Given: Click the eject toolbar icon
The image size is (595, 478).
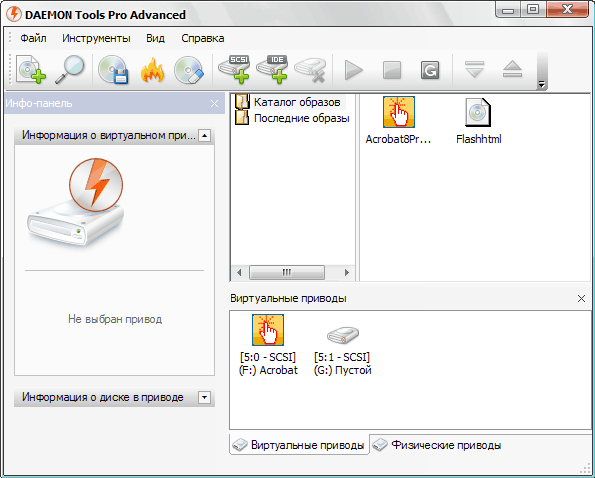Looking at the screenshot, I should 512,69.
